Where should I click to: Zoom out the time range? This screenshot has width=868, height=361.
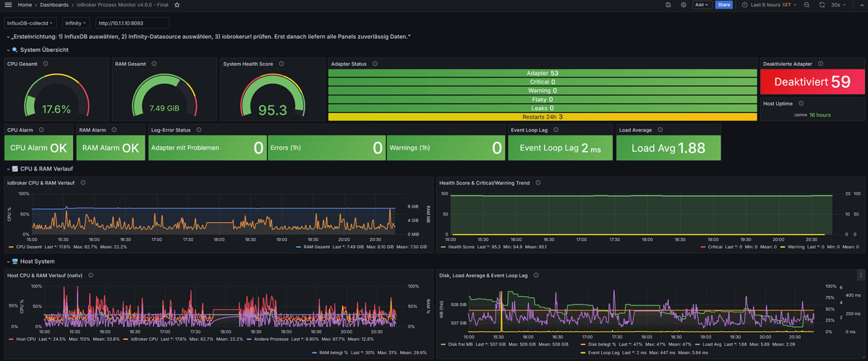(807, 5)
